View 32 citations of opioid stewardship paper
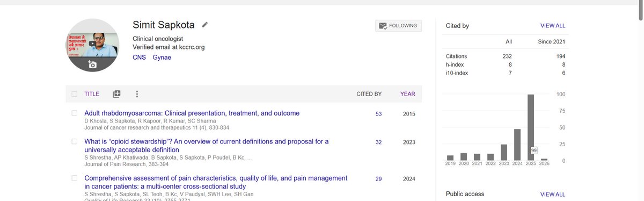 (x=378, y=142)
